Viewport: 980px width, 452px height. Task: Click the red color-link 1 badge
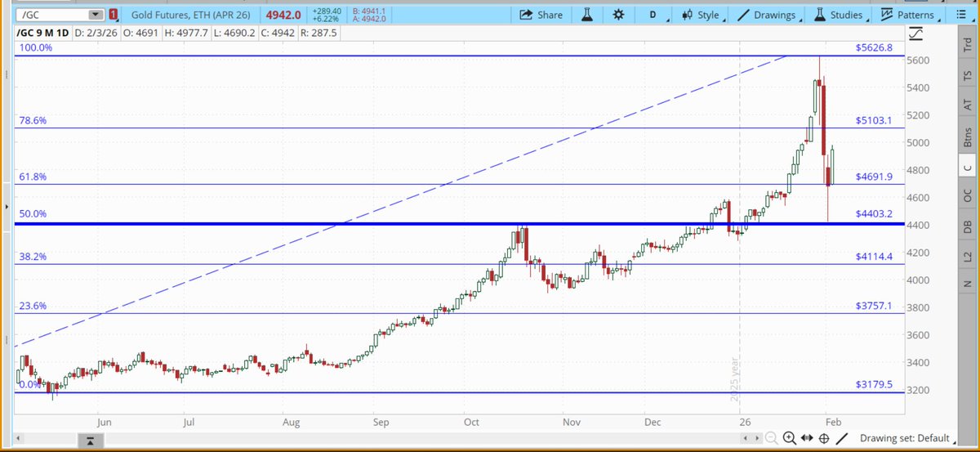tap(113, 15)
